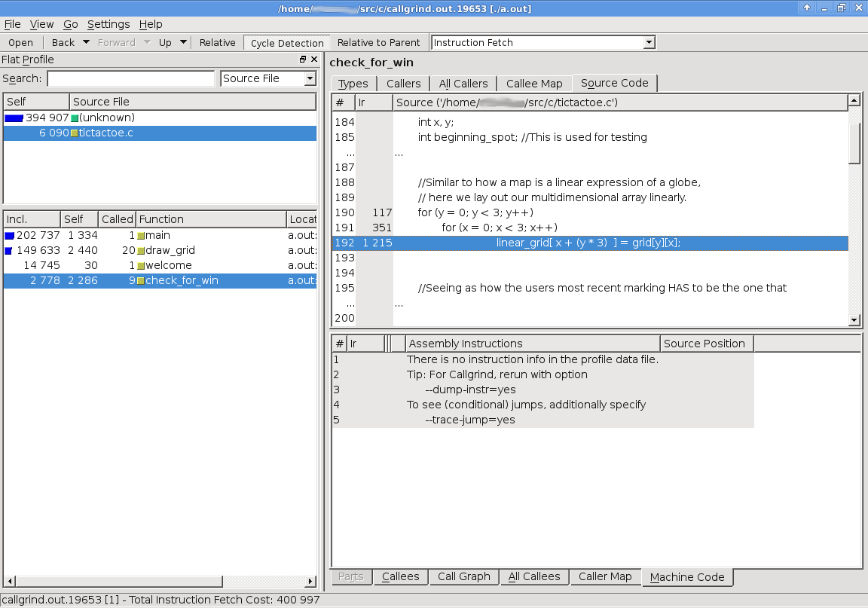Open the Go menu

click(x=70, y=24)
